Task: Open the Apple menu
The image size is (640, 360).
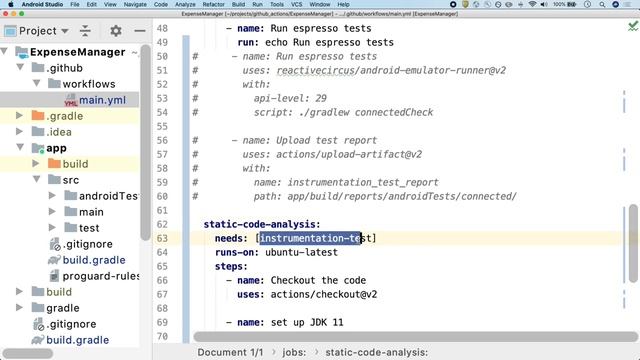Action: [x=11, y=4]
